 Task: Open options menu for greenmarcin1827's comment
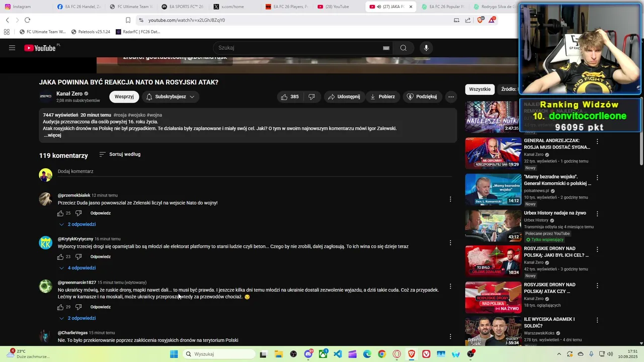click(x=450, y=286)
